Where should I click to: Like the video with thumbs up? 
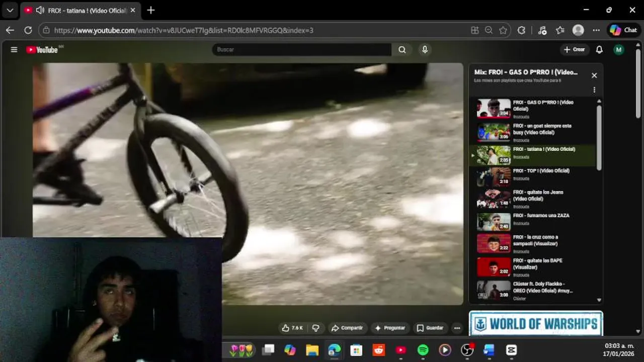pyautogui.click(x=292, y=328)
